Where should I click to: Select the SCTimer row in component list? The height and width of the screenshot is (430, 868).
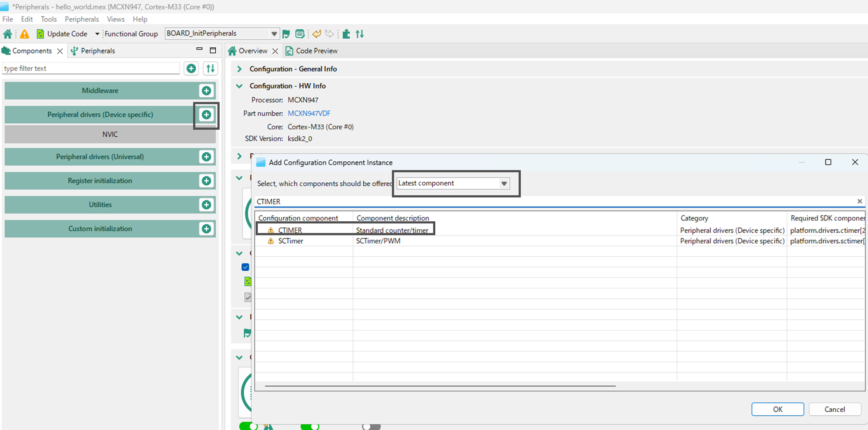tap(291, 241)
